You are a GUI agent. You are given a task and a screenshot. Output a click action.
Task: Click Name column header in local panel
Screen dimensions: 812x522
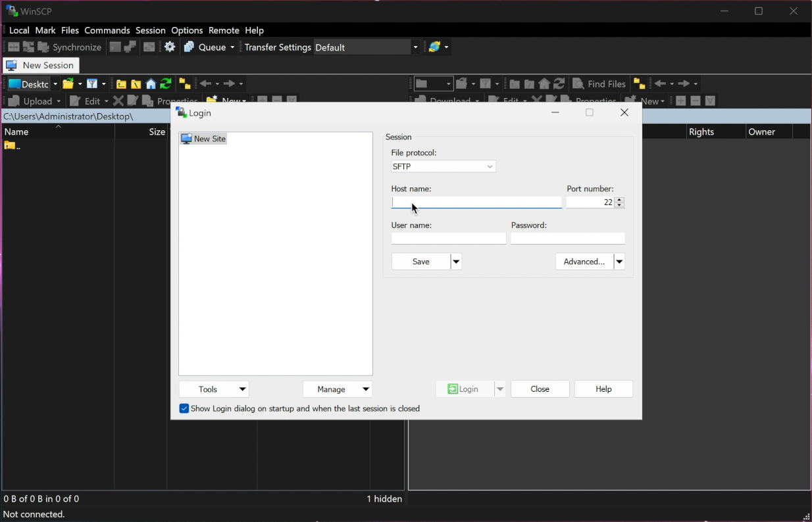pyautogui.click(x=58, y=131)
